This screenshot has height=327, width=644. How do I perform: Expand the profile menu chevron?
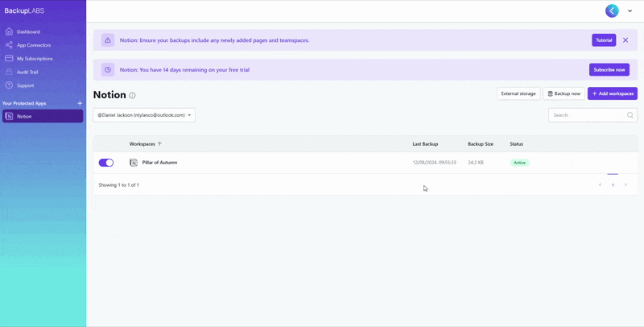[630, 11]
